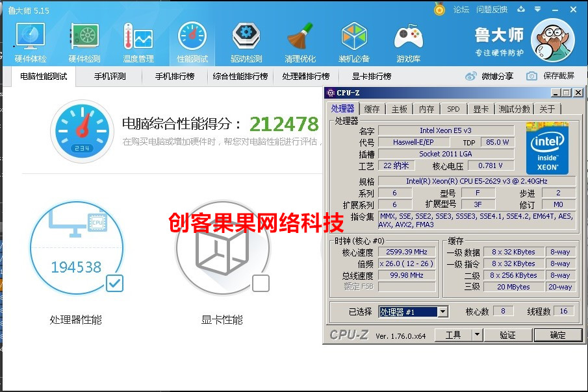588x392 pixels.
Task: Click the 核心速度 value 2599.39 MHz
Action: coord(407,252)
